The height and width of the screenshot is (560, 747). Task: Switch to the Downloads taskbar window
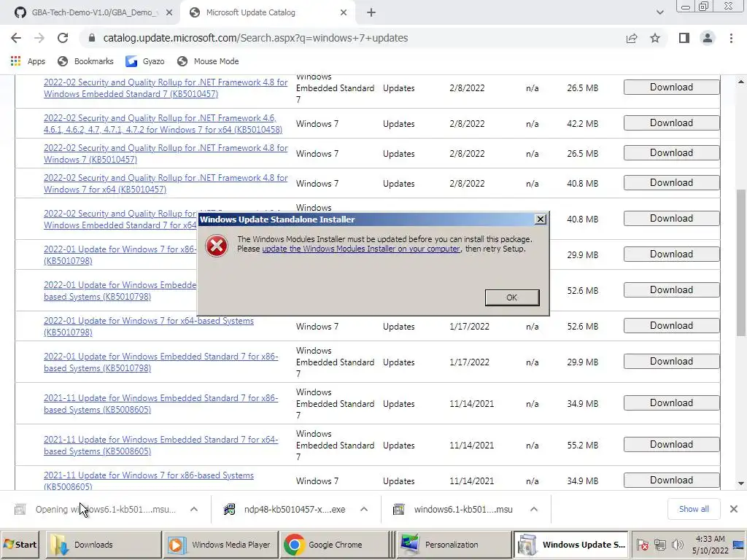104,544
